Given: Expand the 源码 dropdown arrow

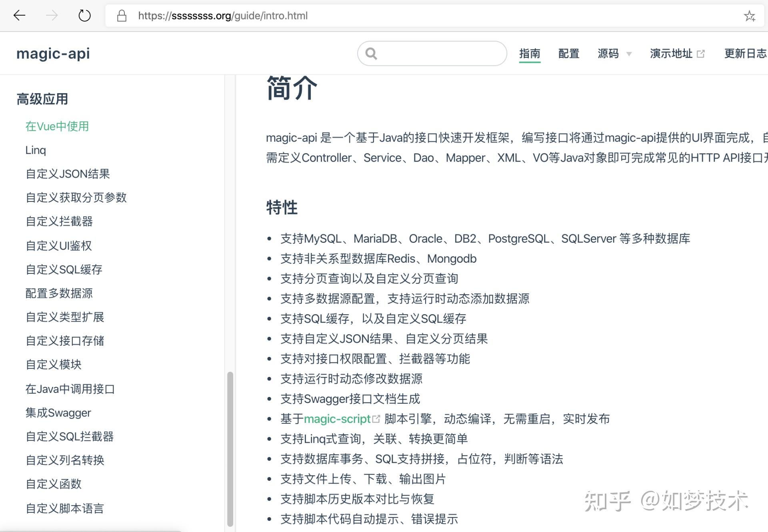Looking at the screenshot, I should [629, 55].
